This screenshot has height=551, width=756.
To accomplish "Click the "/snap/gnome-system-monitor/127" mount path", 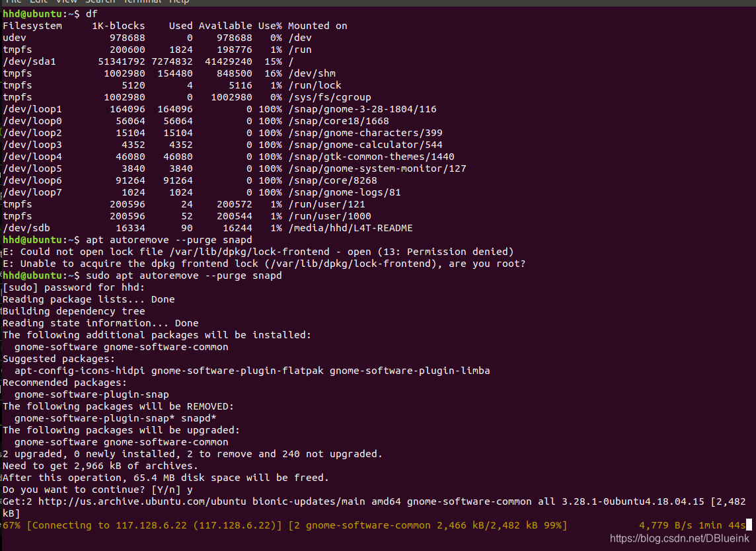I will click(x=377, y=168).
